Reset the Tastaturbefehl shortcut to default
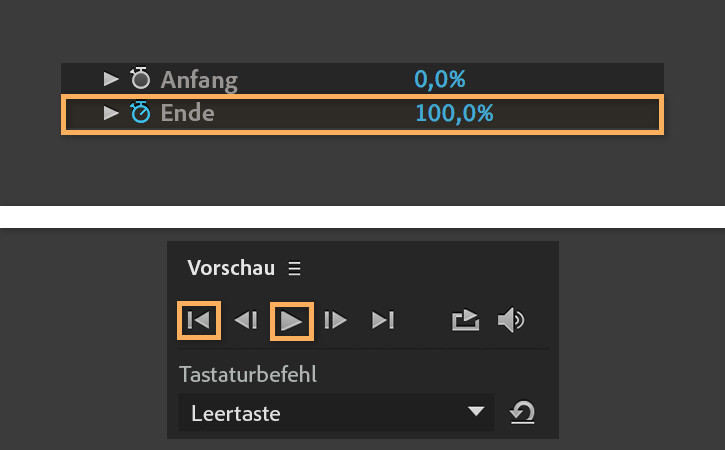The width and height of the screenshot is (725, 450). (521, 412)
